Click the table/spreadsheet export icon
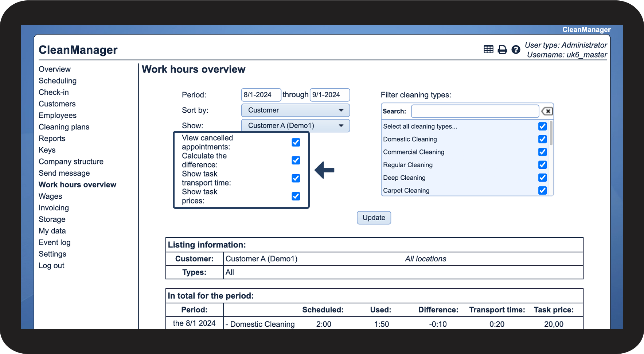 (x=488, y=50)
